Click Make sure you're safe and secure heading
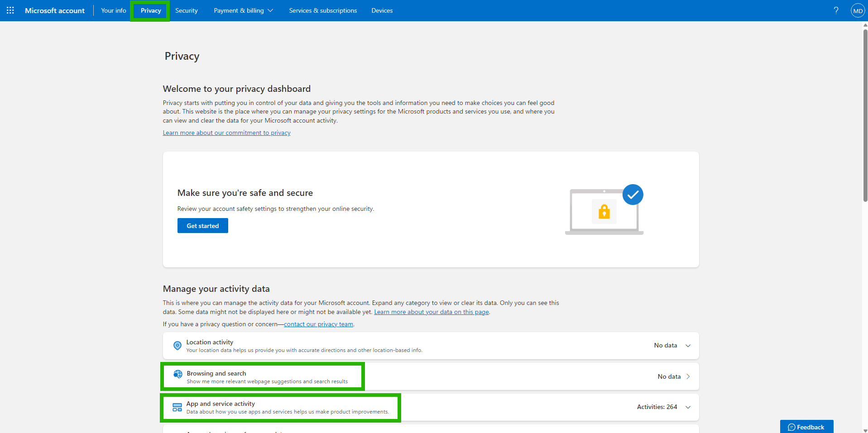This screenshot has width=868, height=433. [245, 193]
